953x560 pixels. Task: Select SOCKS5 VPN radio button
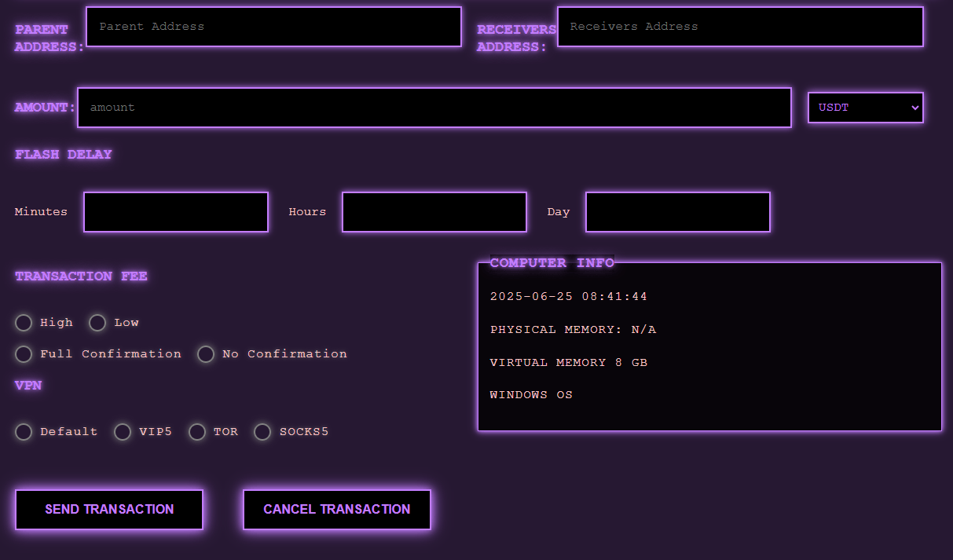point(262,432)
